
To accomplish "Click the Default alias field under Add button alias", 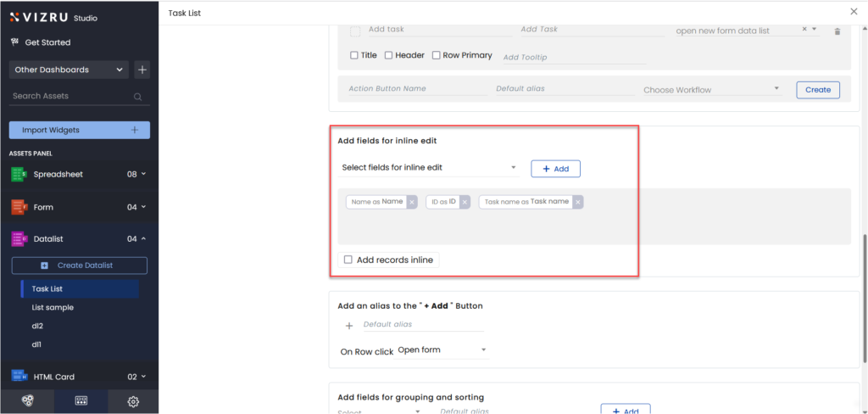I will coord(422,325).
